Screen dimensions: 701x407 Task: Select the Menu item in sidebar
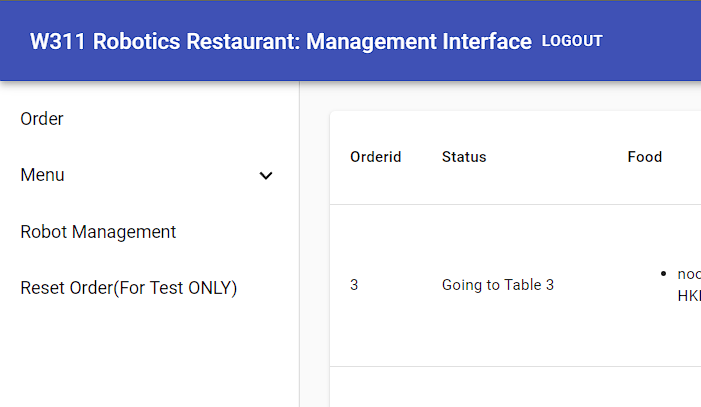(x=43, y=175)
